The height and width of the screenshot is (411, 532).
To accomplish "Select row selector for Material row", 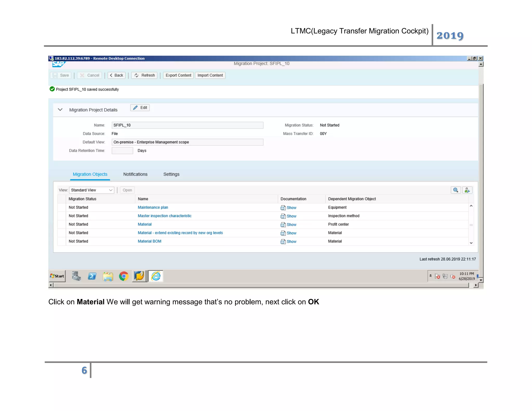I will [62, 224].
